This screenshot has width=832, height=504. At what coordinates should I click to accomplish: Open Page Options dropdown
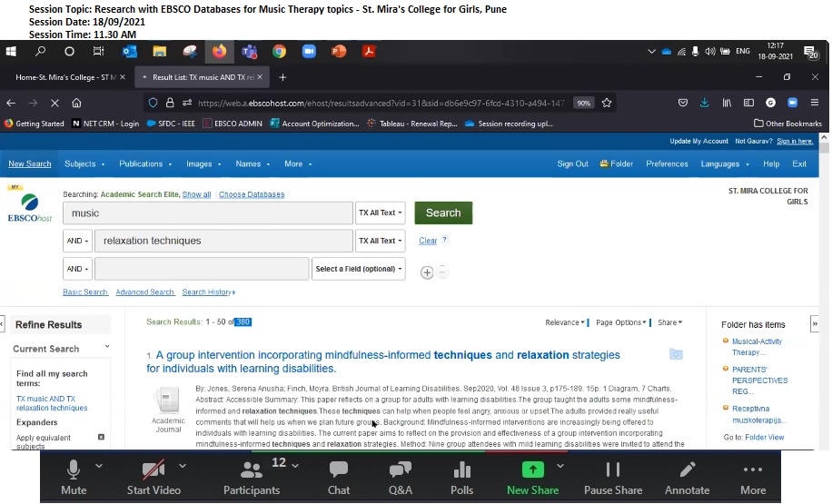pos(620,322)
